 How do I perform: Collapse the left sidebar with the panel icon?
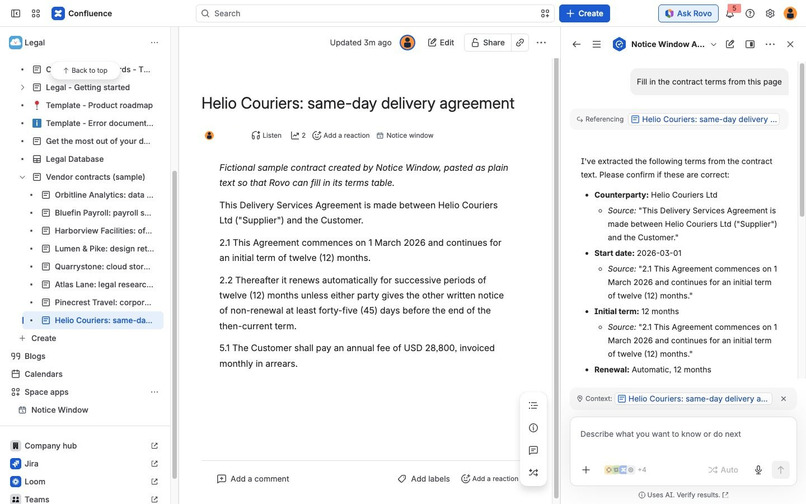coord(15,13)
